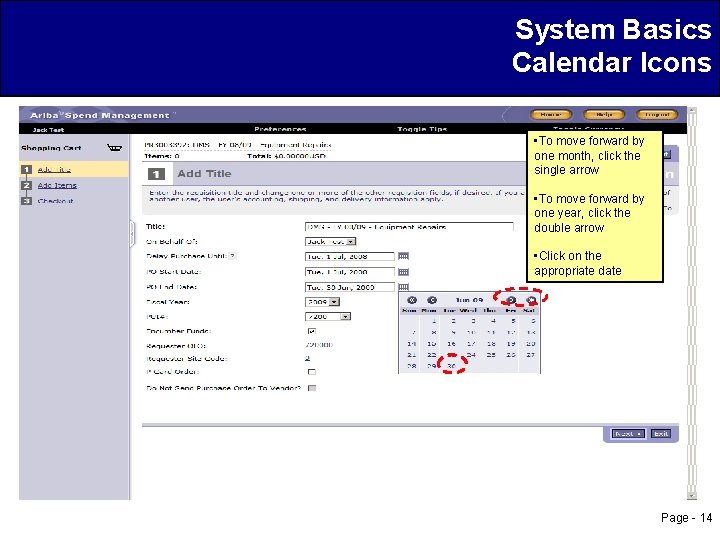The image size is (720, 540).
Task: Select date 5 in the calendar
Action: (513, 321)
